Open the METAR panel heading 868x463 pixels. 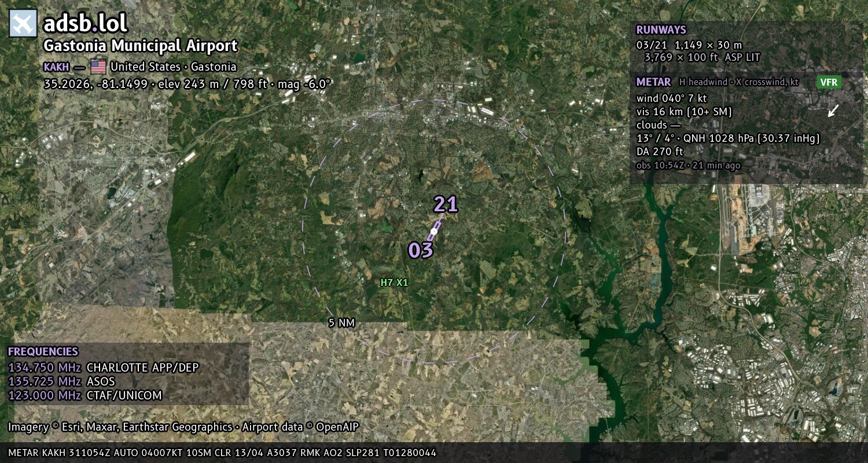coord(653,82)
